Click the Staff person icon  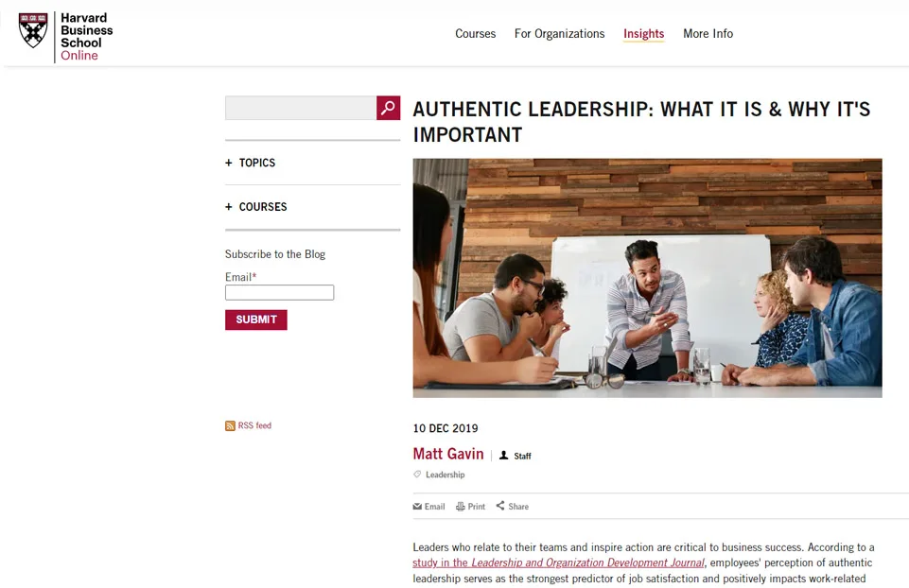504,456
